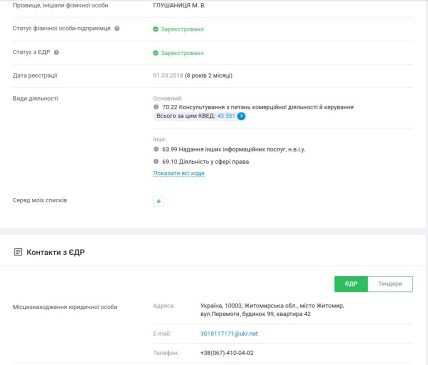428x365 pixels.
Task: Click Види діяльності label
Action: [x=35, y=99]
